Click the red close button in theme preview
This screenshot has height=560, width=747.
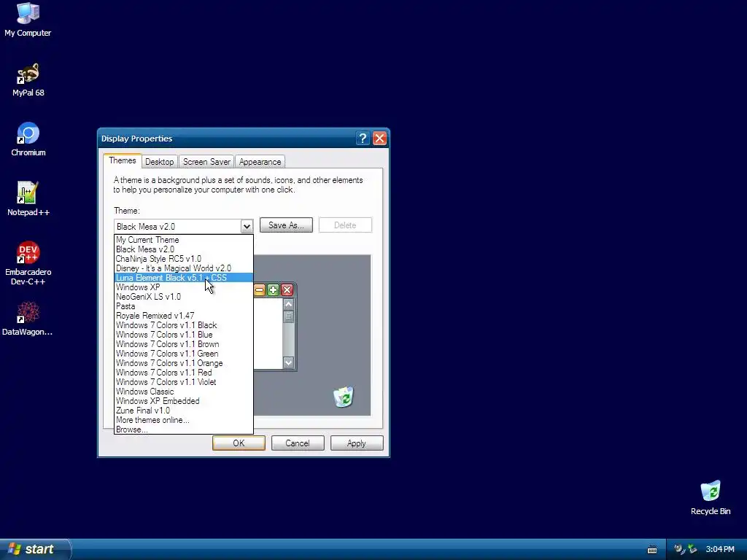(x=287, y=290)
